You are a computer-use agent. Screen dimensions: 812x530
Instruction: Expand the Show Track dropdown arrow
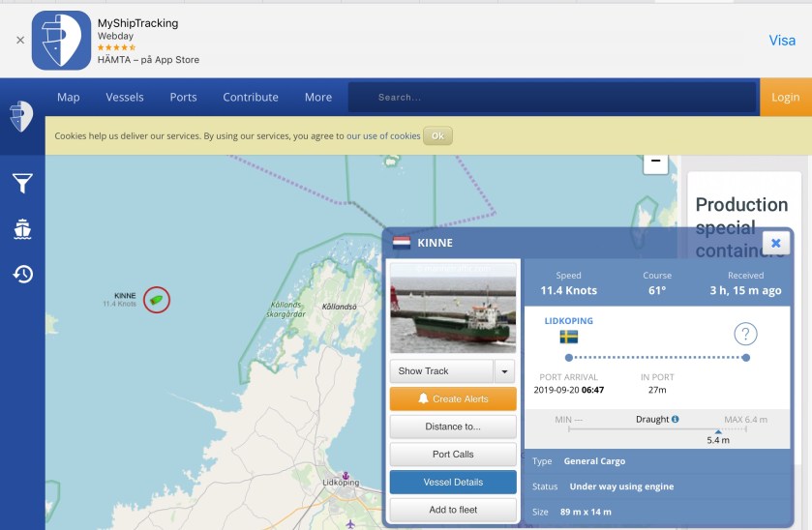point(504,371)
